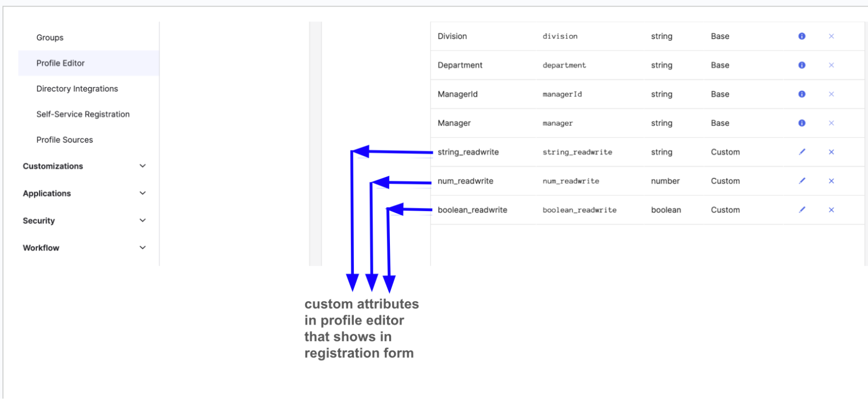The image size is (868, 399).
Task: Navigate to Self-Service Registration
Action: [83, 114]
